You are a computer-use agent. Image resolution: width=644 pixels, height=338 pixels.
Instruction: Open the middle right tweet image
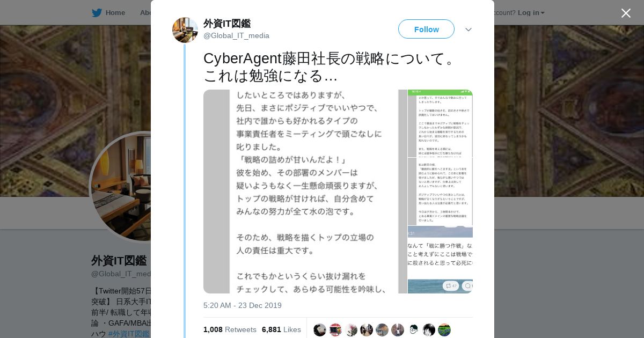[440, 192]
